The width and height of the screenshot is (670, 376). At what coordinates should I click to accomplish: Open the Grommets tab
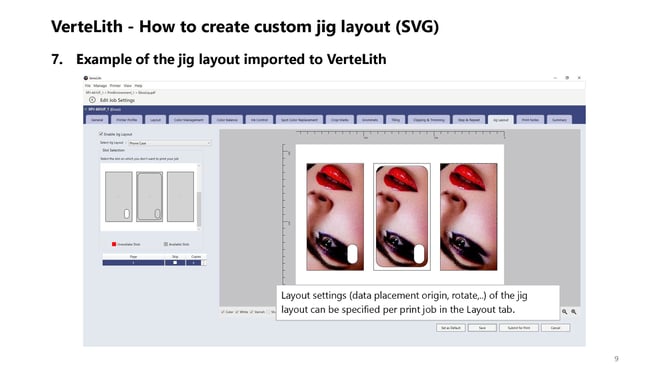[370, 120]
